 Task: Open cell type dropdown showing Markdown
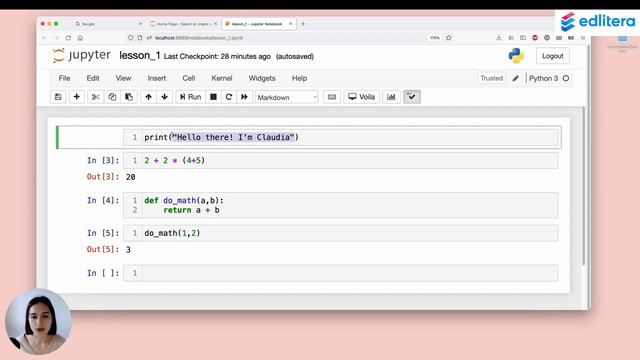tap(287, 97)
